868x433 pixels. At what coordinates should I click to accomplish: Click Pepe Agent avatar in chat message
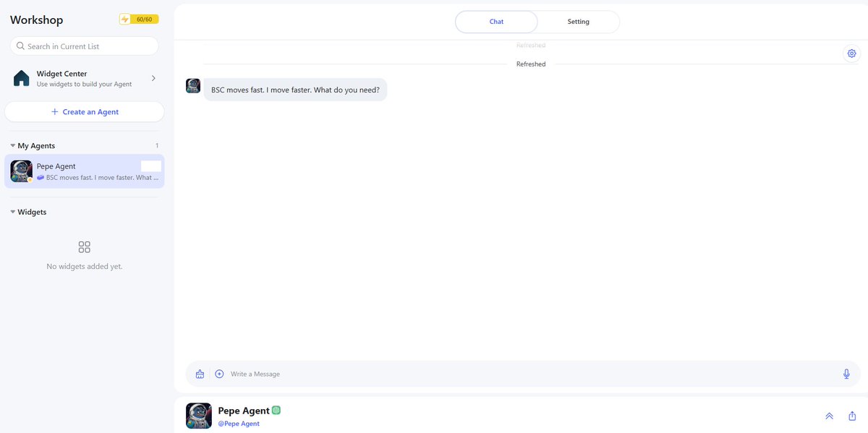(x=193, y=86)
